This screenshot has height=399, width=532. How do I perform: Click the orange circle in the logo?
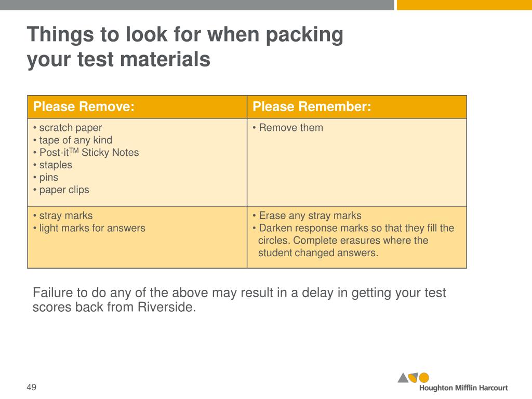point(424,378)
